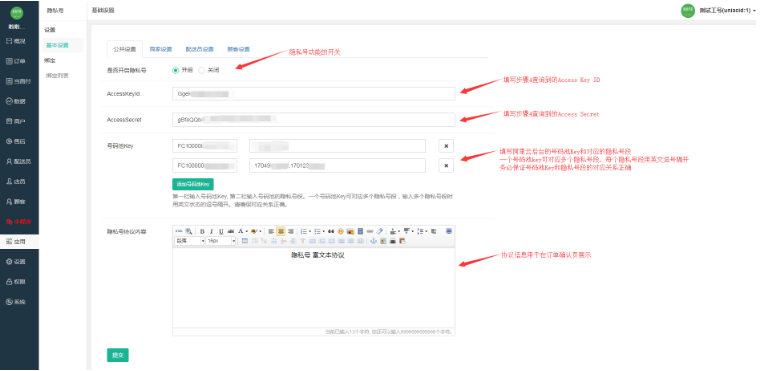Screen dimensions: 766x371
Task: Insert an anchor using the anchor icon
Action: pyautogui.click(x=374, y=241)
